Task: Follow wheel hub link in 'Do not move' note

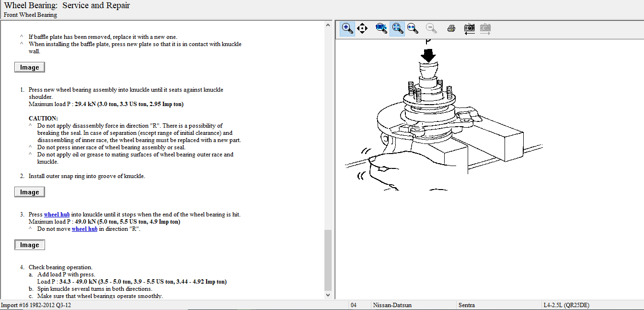Action: (x=84, y=229)
